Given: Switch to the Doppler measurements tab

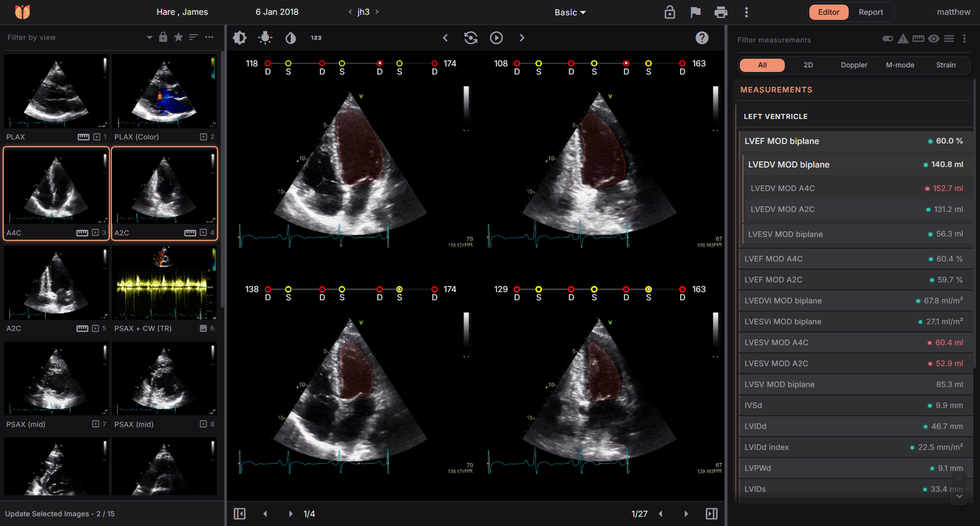Looking at the screenshot, I should pos(854,65).
